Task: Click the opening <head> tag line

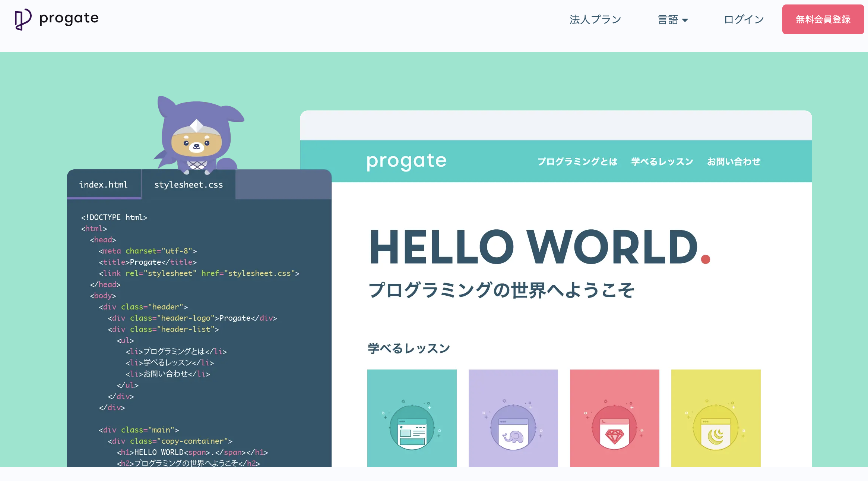Action: (x=103, y=240)
